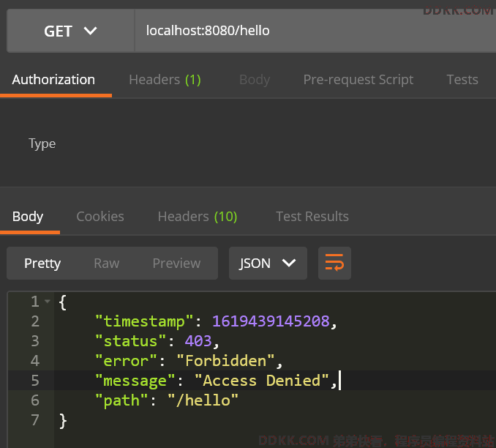This screenshot has height=448, width=496.
Task: Go to the Tests tab
Action: click(462, 80)
